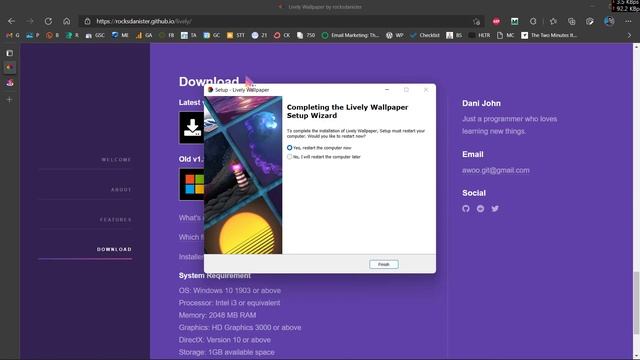Viewport: 640px width, 360px height.
Task: Open the Checklist bookmark
Action: [x=425, y=36]
